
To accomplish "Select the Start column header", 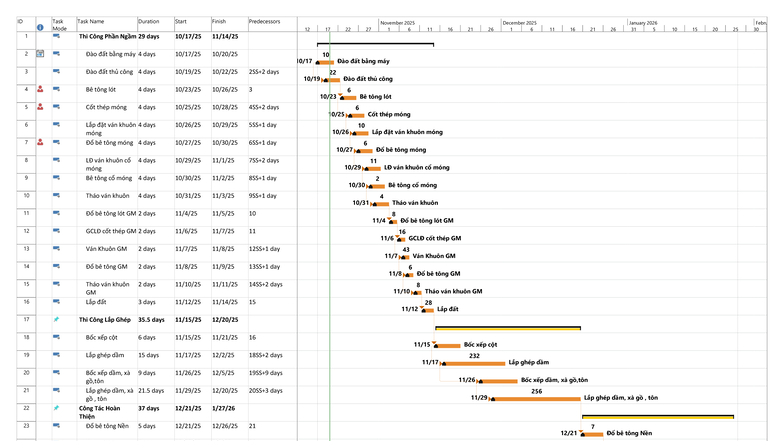I will [x=181, y=22].
